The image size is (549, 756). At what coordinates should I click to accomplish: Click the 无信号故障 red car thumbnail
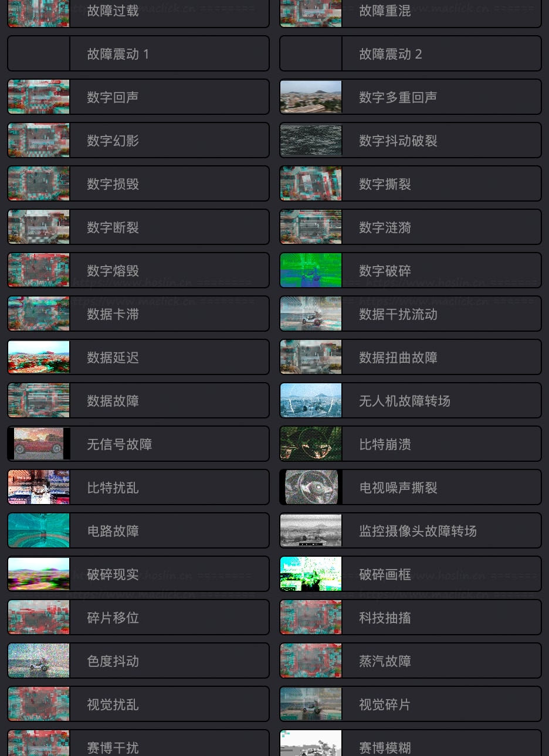[39, 444]
